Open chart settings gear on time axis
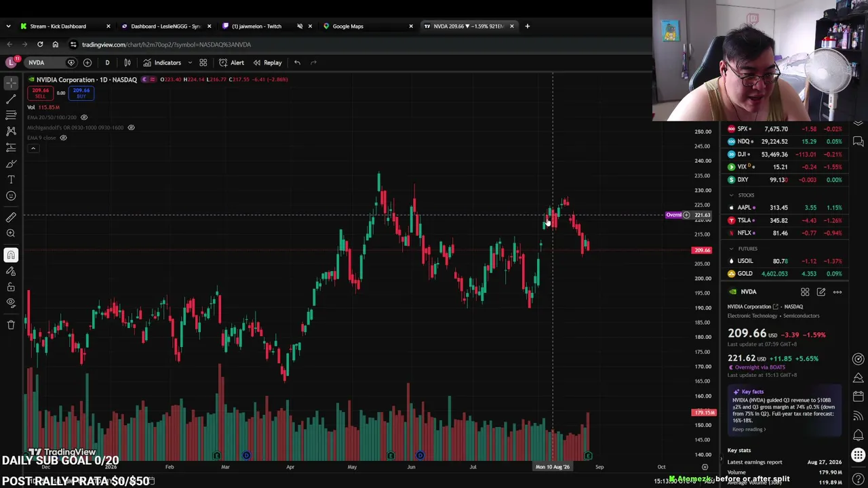This screenshot has width=868, height=488. pyautogui.click(x=705, y=467)
